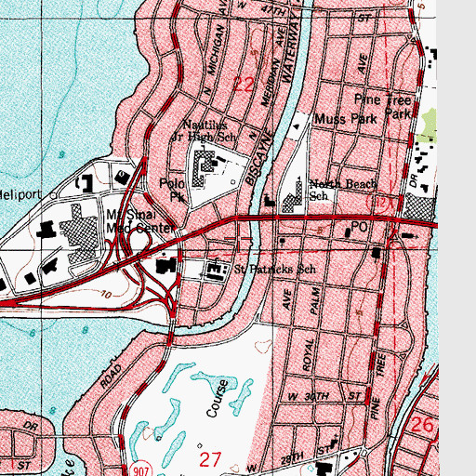The image size is (476, 476).
Task: Click the North Beach Sch label
Action: 343,190
